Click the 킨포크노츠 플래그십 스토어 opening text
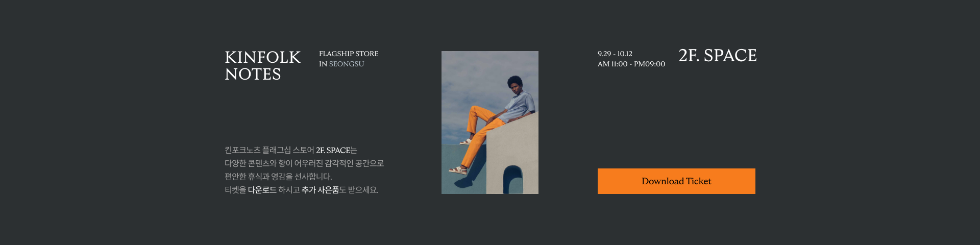The height and width of the screenshot is (245, 980). point(269,150)
